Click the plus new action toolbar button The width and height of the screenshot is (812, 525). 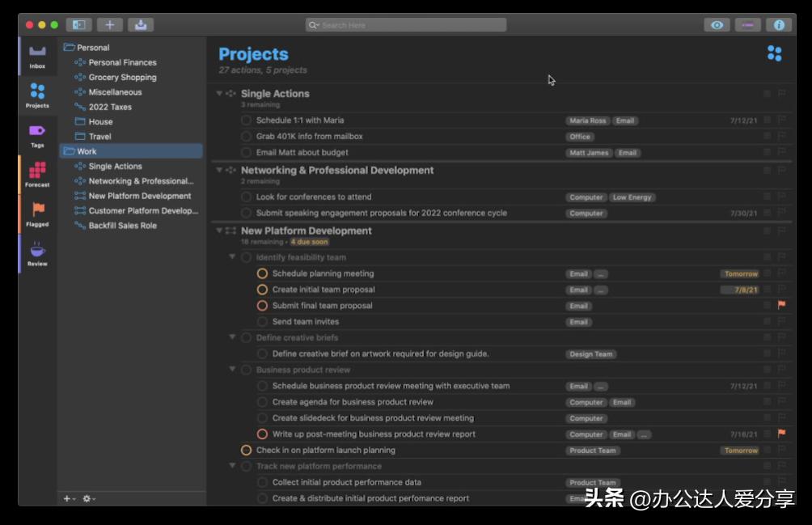coord(109,24)
